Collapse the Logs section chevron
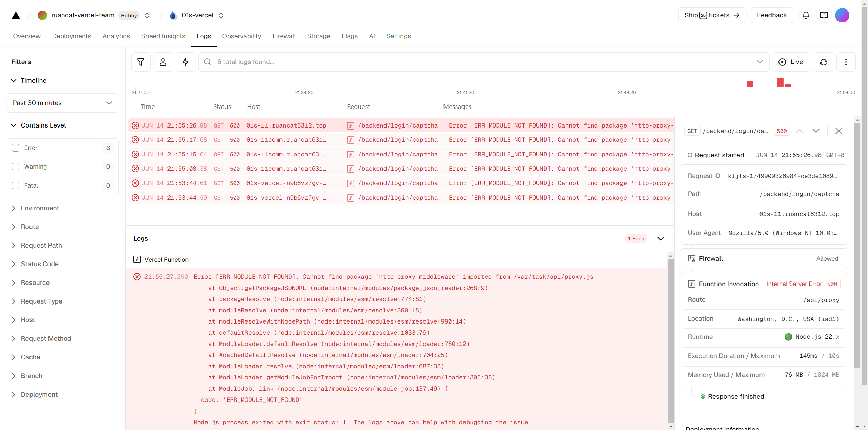The width and height of the screenshot is (868, 430). tap(660, 238)
